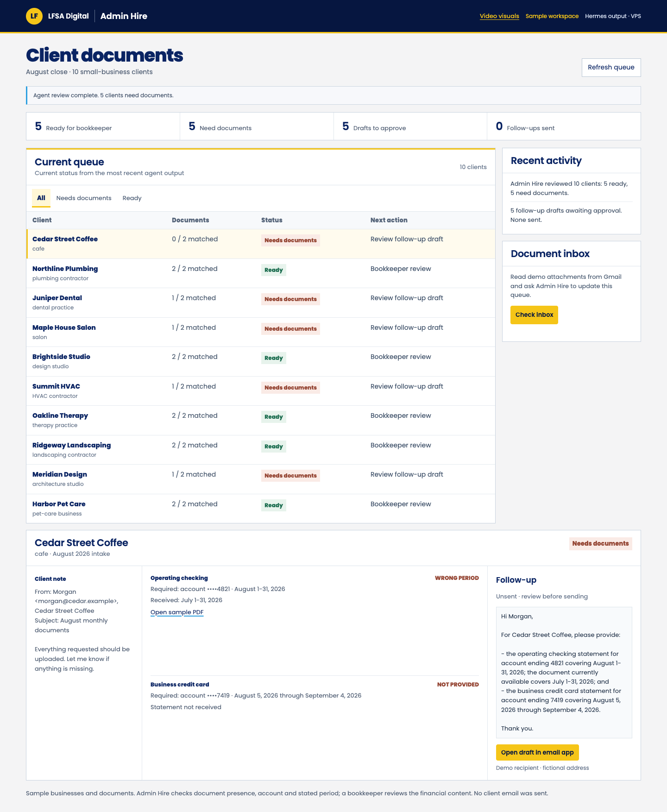Screen dimensions: 667x812
Task: Click Northline Plumbing's Ready status badge
Action: [274, 270]
